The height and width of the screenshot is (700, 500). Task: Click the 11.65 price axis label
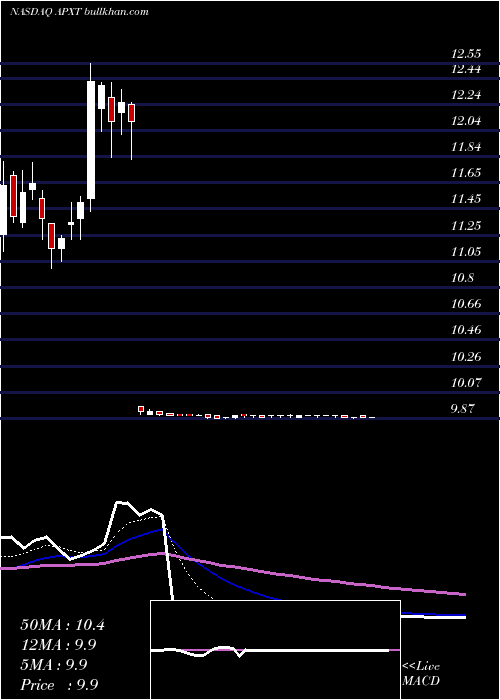pos(466,173)
